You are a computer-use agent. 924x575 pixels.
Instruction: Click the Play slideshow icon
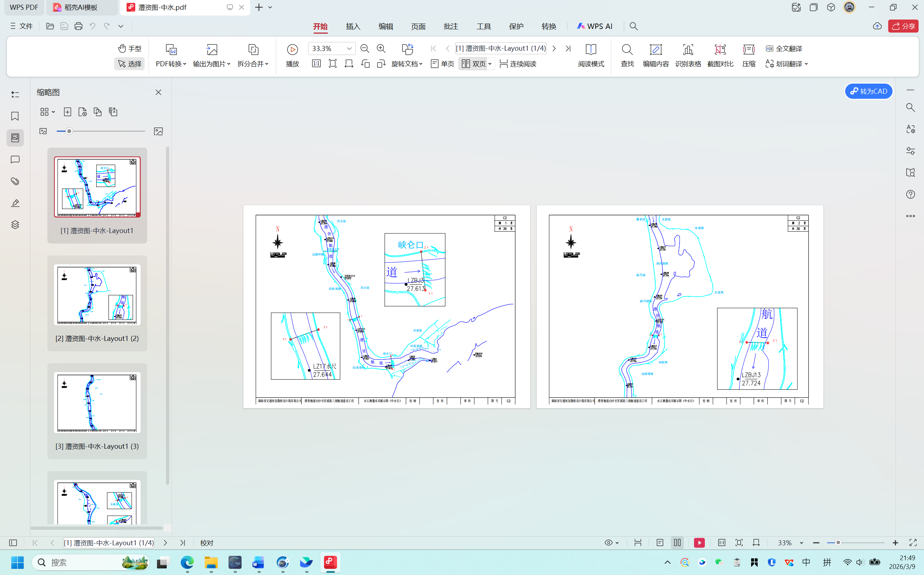pyautogui.click(x=292, y=50)
